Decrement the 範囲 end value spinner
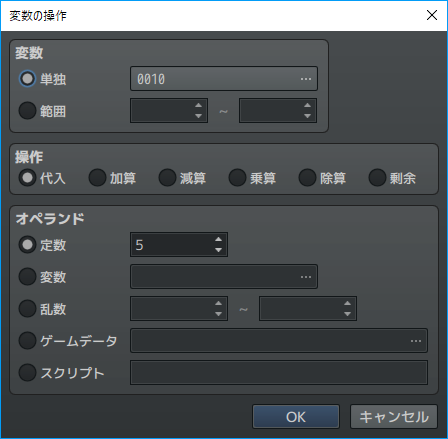Image resolution: width=448 pixels, height=439 pixels. pyautogui.click(x=307, y=116)
